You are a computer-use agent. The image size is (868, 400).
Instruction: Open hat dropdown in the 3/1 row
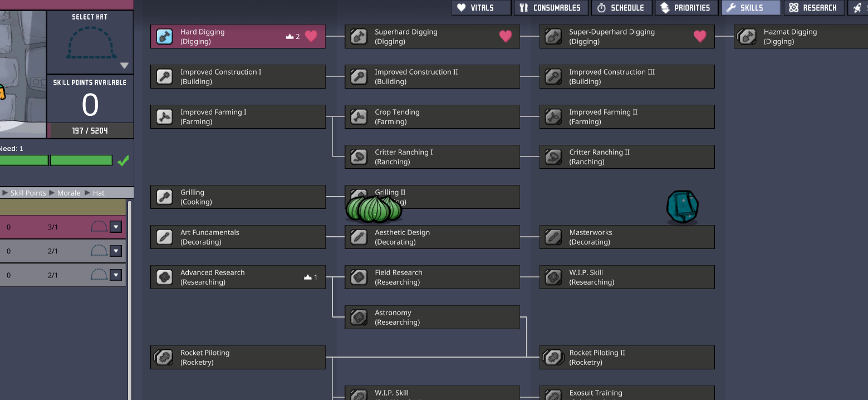pos(116,227)
